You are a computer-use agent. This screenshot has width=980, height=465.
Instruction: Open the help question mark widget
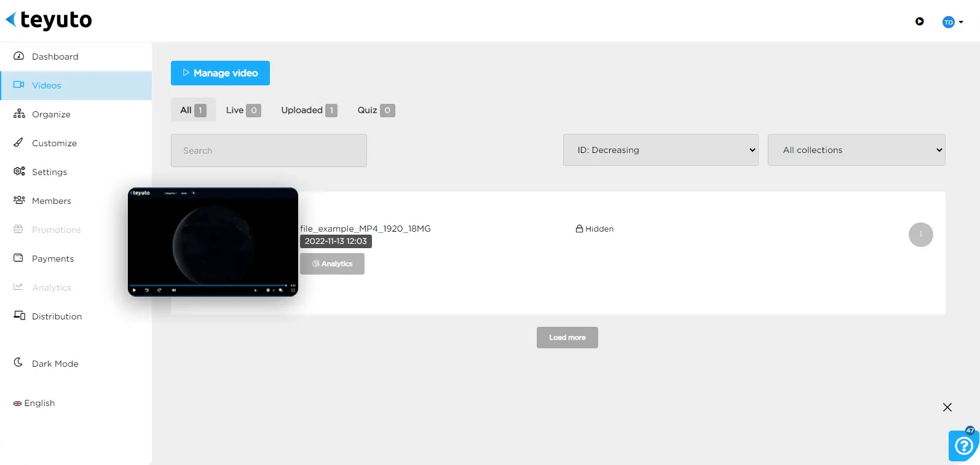click(x=963, y=445)
